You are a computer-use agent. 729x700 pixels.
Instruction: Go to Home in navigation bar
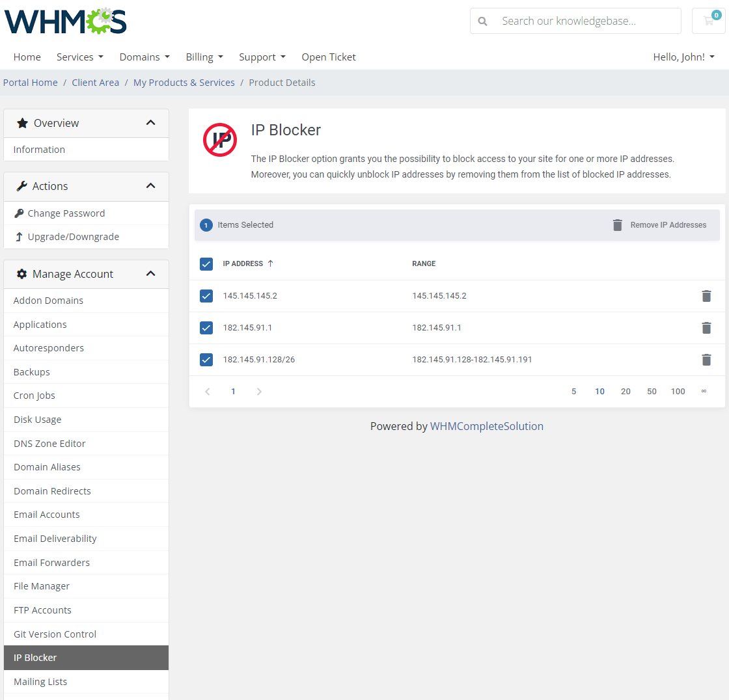click(x=27, y=57)
